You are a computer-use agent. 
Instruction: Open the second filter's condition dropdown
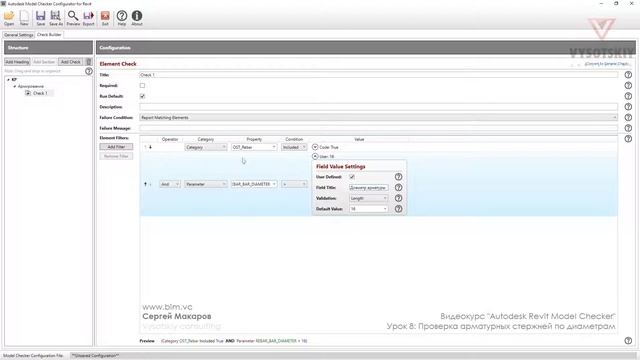(294, 184)
